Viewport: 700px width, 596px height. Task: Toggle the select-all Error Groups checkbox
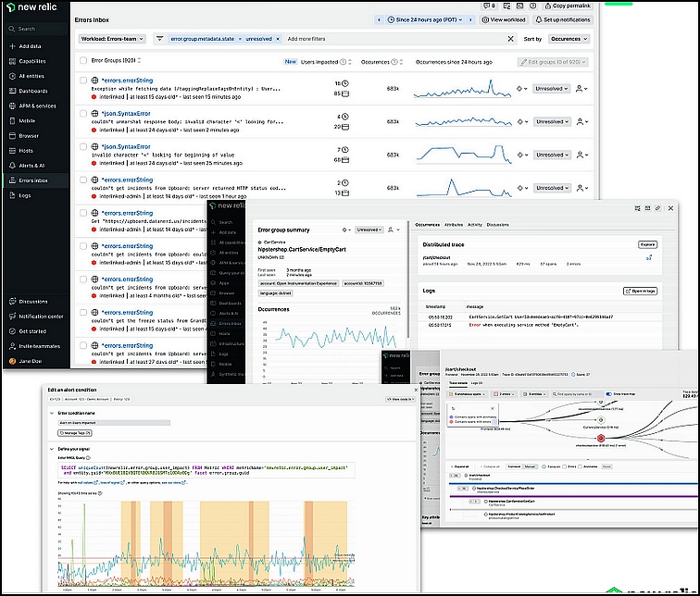pos(83,60)
